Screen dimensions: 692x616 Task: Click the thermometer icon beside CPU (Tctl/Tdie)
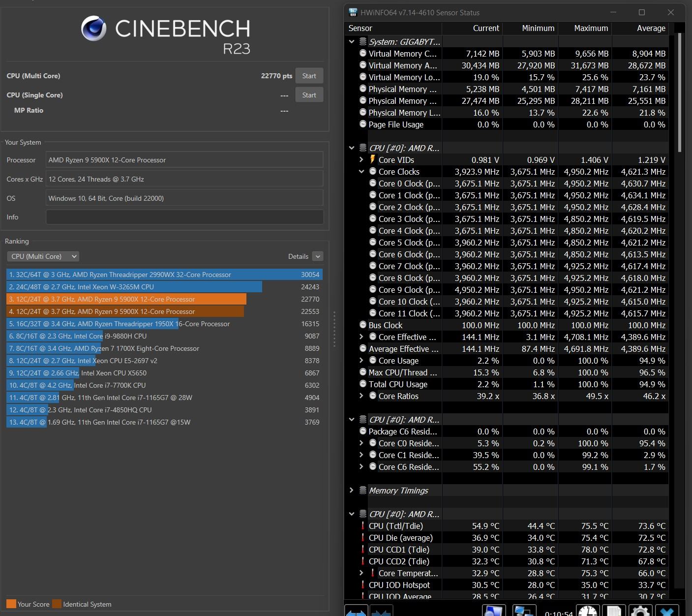coord(363,526)
